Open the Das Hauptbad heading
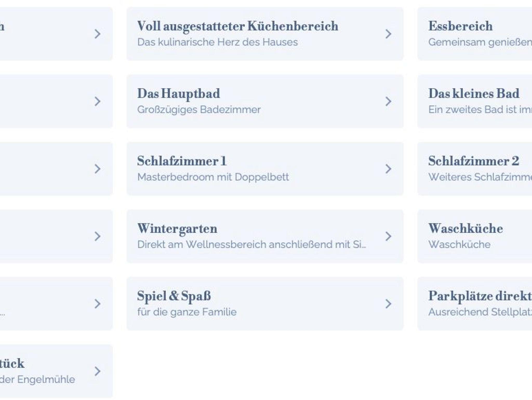 (x=178, y=94)
